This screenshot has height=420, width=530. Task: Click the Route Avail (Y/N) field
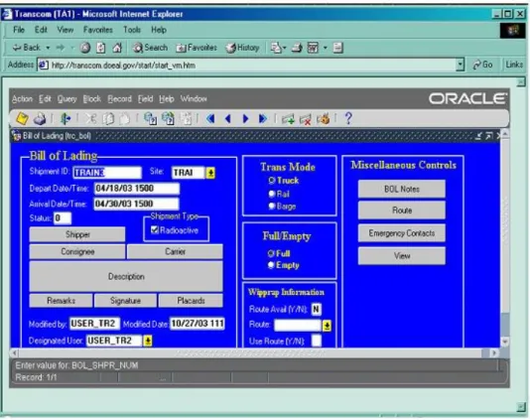point(316,309)
